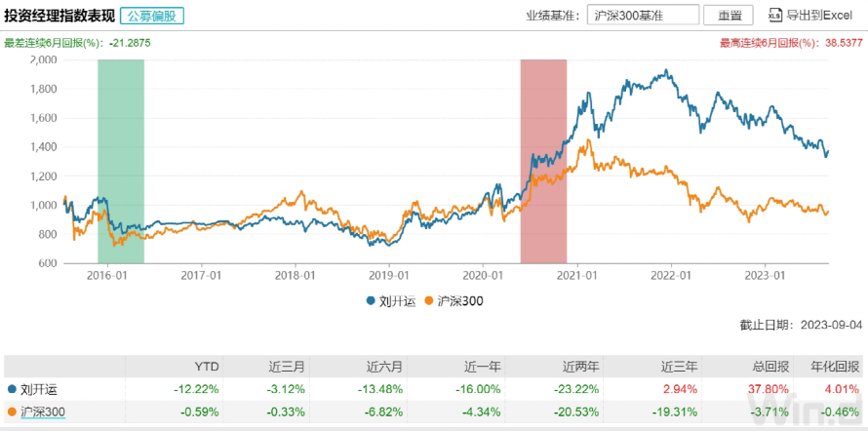The image size is (868, 431).
Task: Click the blue 刘开运 legend marker below chart
Action: coord(372,302)
